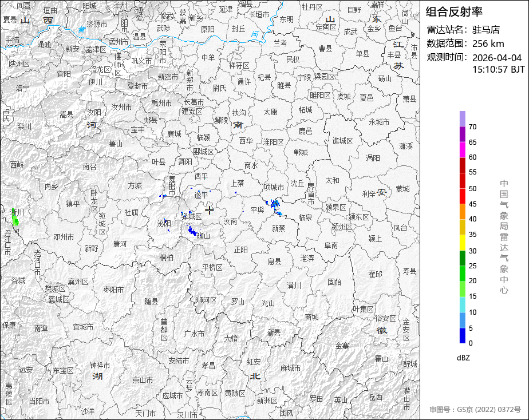This screenshot has width=529, height=420.
Task: Click the 鲁山 county label
Action: tap(116, 144)
